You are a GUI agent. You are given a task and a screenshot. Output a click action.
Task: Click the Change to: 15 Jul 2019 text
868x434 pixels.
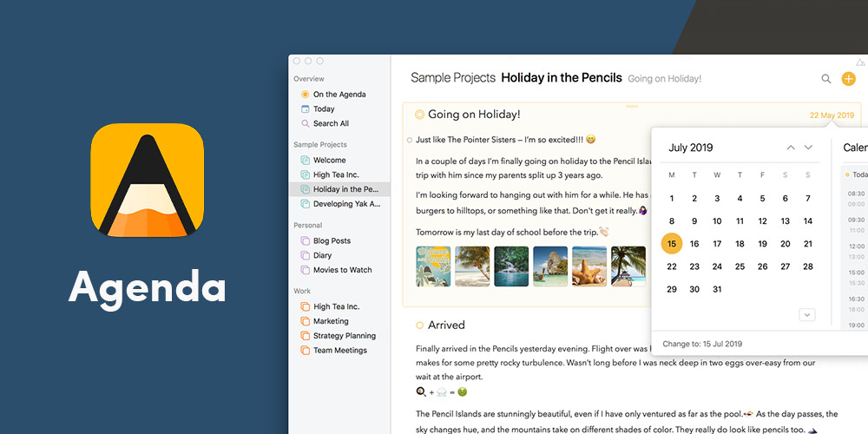(x=702, y=344)
